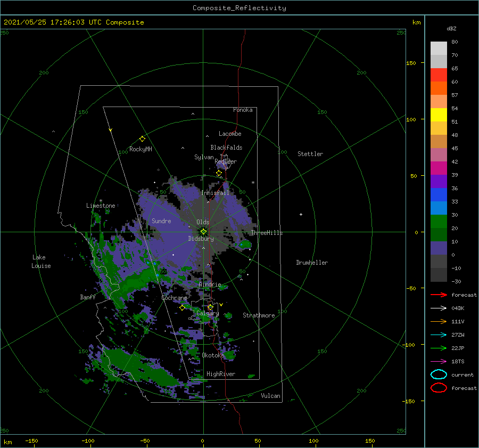479x448 pixels.
Task: Click the Airdrie city label
Action: coord(210,284)
